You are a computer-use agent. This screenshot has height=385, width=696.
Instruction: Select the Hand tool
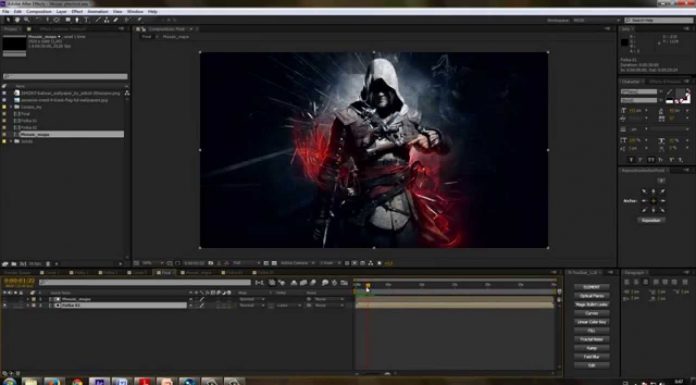point(17,20)
